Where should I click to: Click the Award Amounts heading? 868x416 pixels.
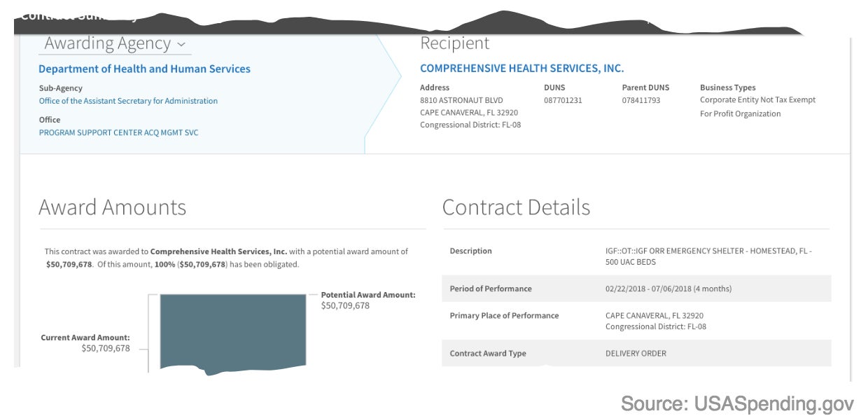click(x=113, y=207)
